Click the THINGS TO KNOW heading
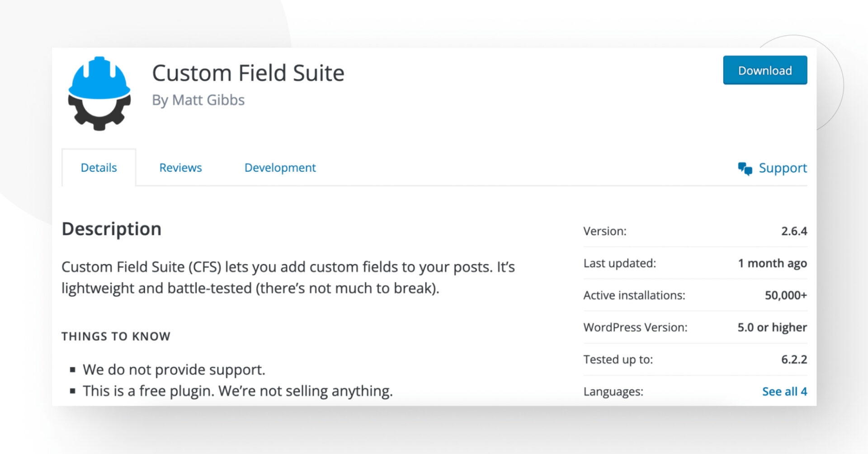This screenshot has height=454, width=868. pos(116,336)
